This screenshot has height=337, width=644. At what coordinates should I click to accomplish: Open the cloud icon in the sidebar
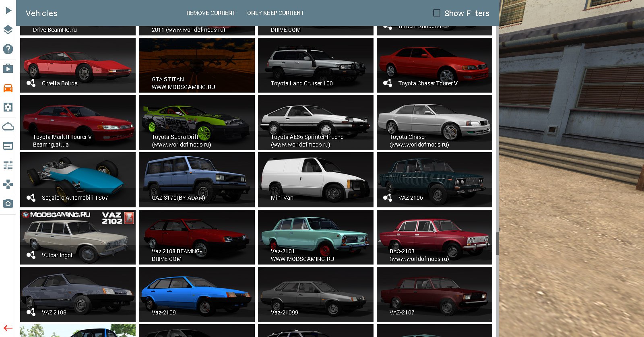pyautogui.click(x=8, y=126)
